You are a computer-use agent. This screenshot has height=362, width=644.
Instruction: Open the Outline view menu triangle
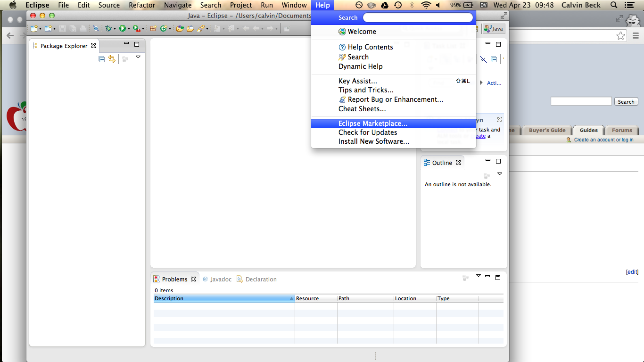(500, 174)
